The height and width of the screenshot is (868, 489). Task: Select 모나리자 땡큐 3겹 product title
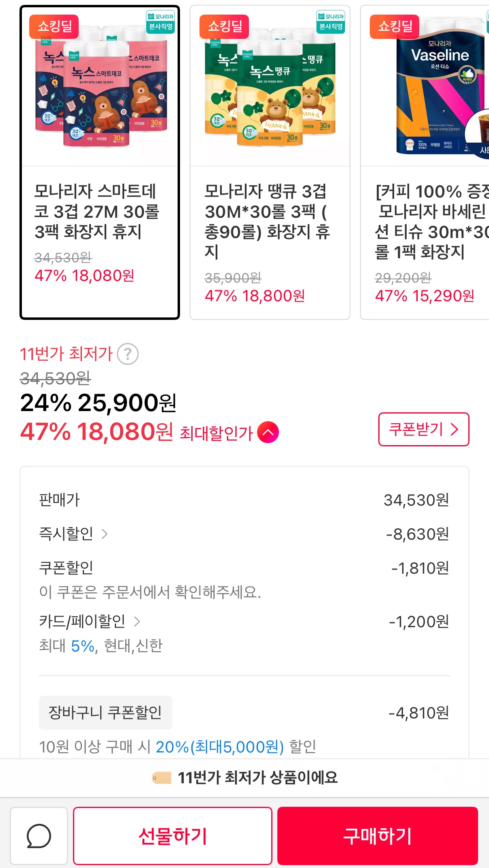(x=267, y=221)
